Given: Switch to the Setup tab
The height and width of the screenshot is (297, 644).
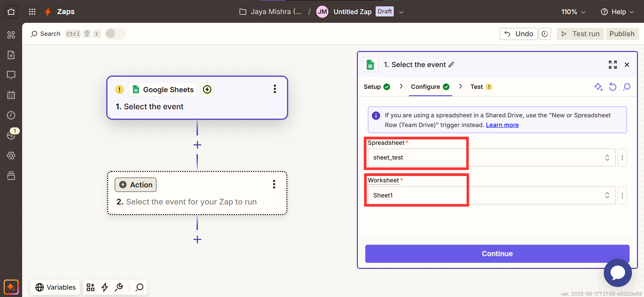Looking at the screenshot, I should coord(377,87).
